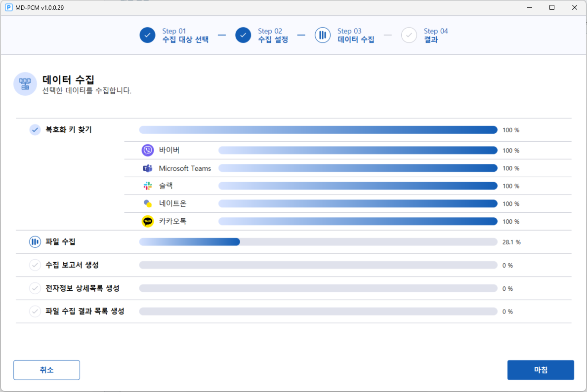Click check circle beside 파일 수집 결과 목록 생성
Image resolution: width=587 pixels, height=392 pixels.
[35, 312]
